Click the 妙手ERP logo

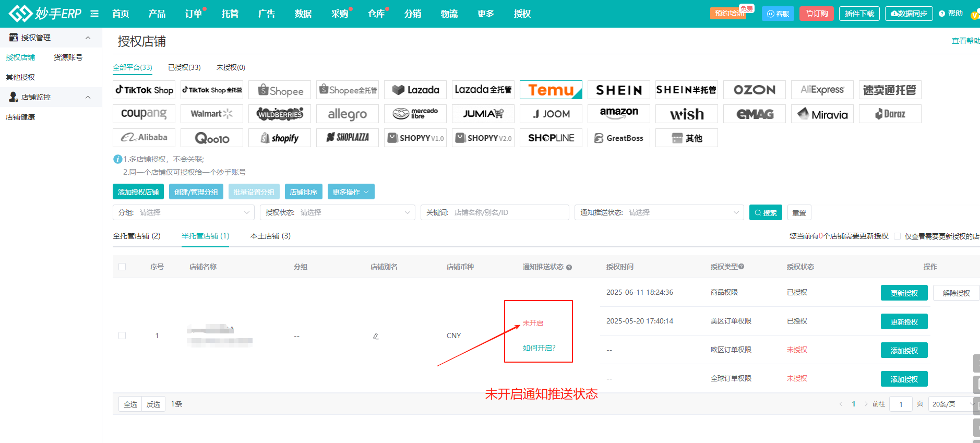click(45, 14)
